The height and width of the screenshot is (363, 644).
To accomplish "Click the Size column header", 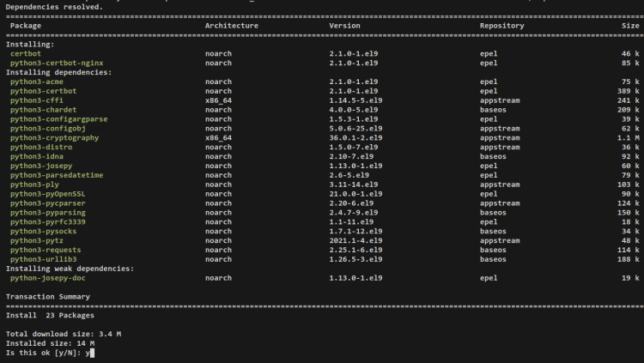I will 628,26.
